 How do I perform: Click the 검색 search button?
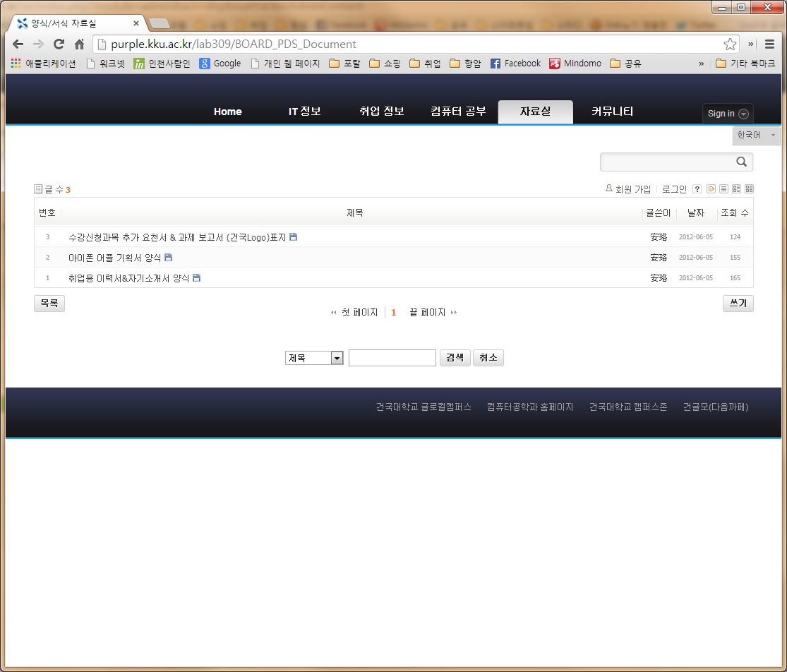[x=455, y=358]
